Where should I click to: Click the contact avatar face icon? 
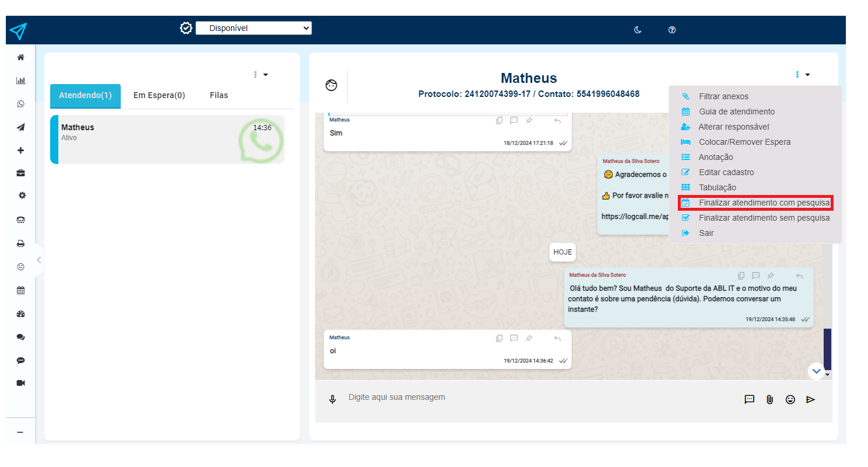click(x=331, y=85)
